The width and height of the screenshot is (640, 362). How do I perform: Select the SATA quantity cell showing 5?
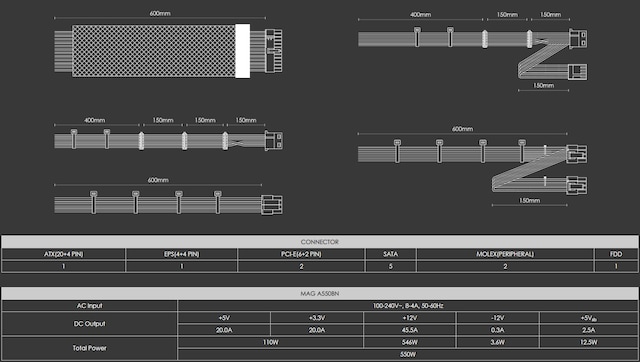coord(391,266)
